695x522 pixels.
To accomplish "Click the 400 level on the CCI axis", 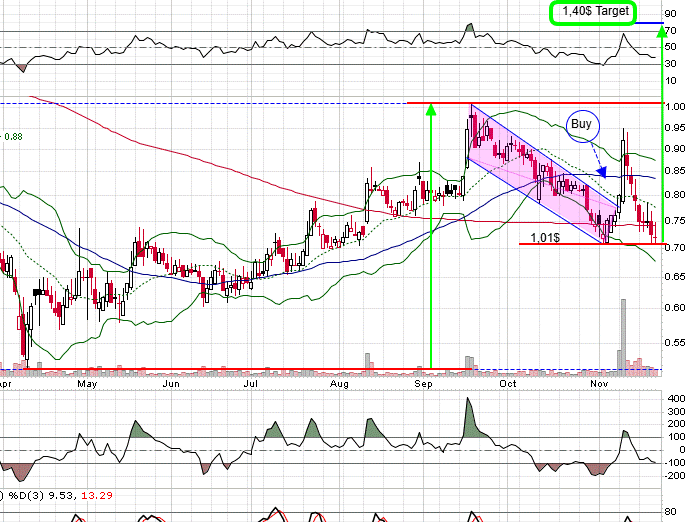I will click(678, 399).
